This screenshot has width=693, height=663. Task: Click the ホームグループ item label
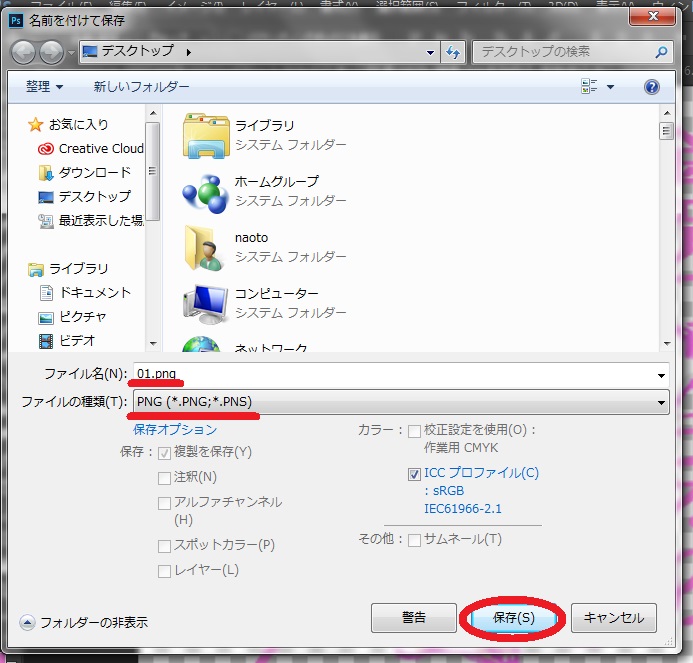click(277, 182)
